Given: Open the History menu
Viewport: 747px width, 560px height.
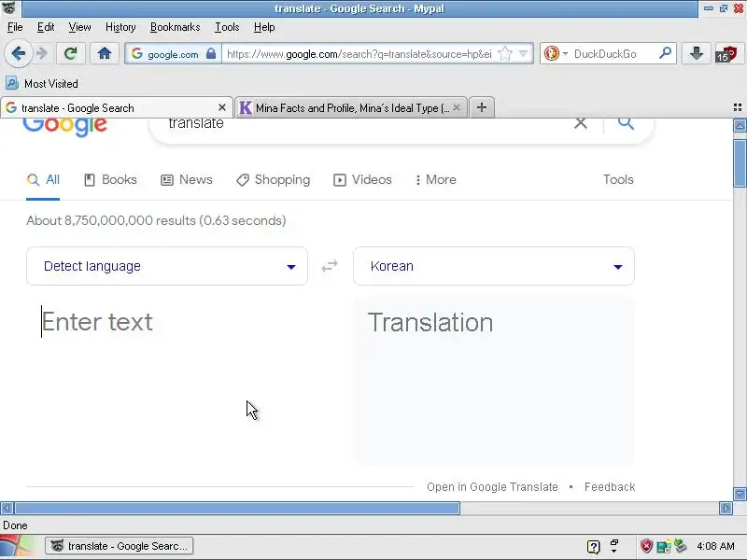Looking at the screenshot, I should [120, 27].
